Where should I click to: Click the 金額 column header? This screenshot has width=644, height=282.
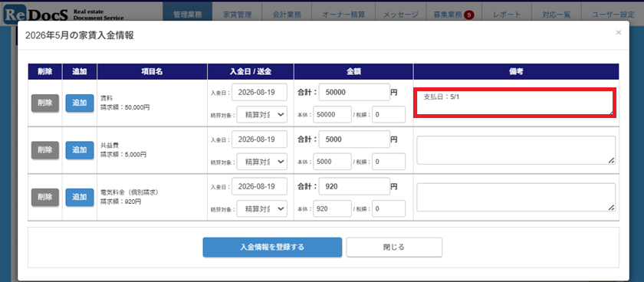[353, 71]
